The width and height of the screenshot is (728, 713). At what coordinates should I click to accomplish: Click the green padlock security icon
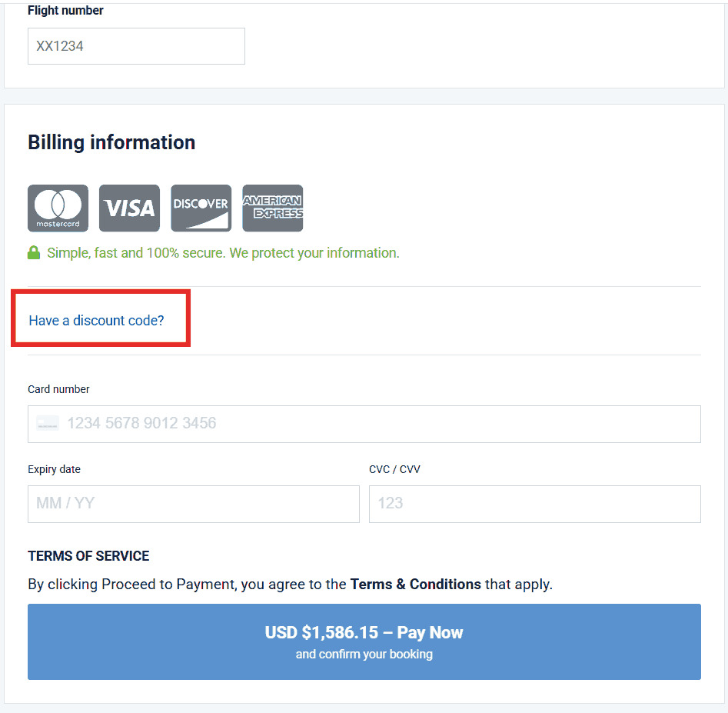point(33,253)
